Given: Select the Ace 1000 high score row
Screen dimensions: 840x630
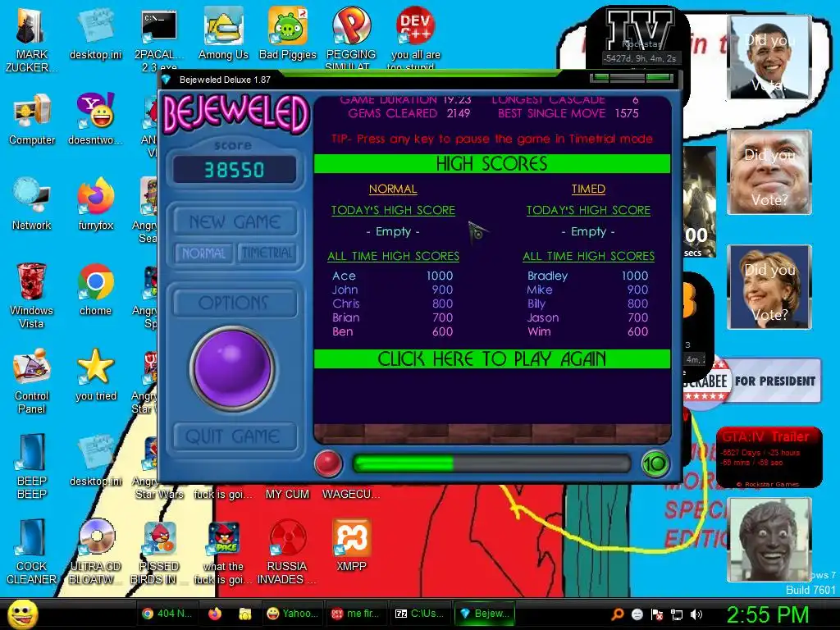Looking at the screenshot, I should tap(393, 276).
